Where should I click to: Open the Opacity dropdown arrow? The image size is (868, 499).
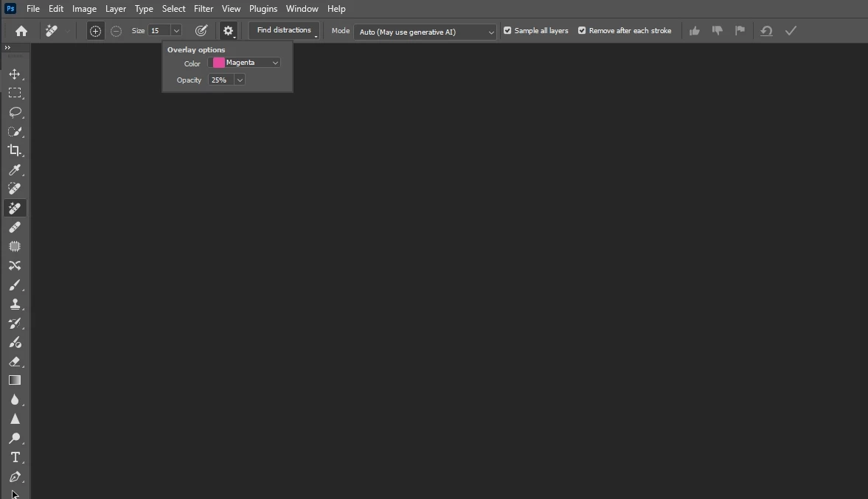[240, 80]
